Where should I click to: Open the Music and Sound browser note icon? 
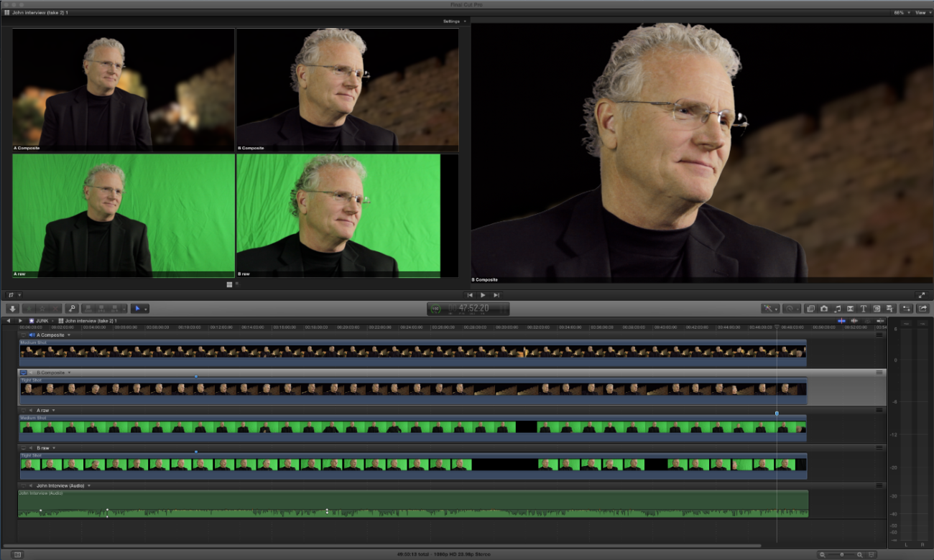(838, 308)
